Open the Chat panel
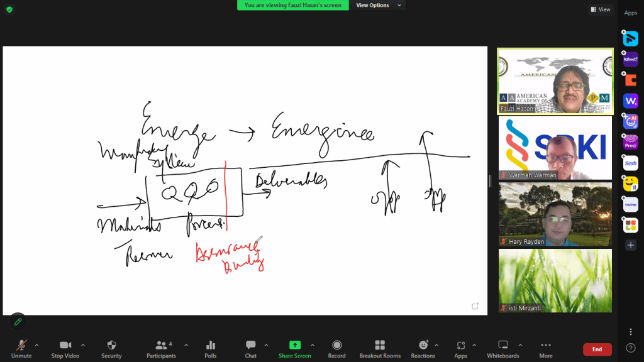This screenshot has width=644, height=362. [250, 349]
